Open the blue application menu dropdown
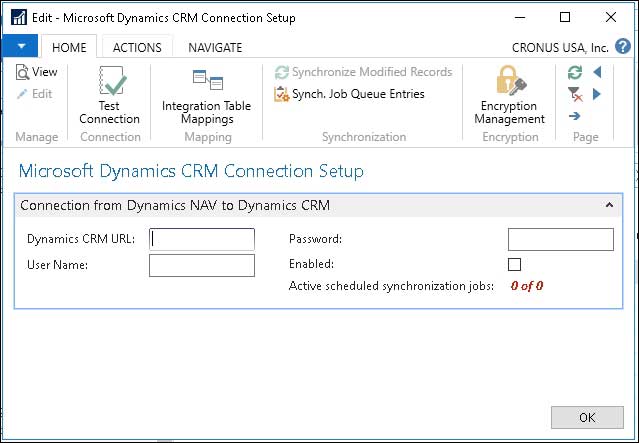The height and width of the screenshot is (443, 639). (x=20, y=46)
